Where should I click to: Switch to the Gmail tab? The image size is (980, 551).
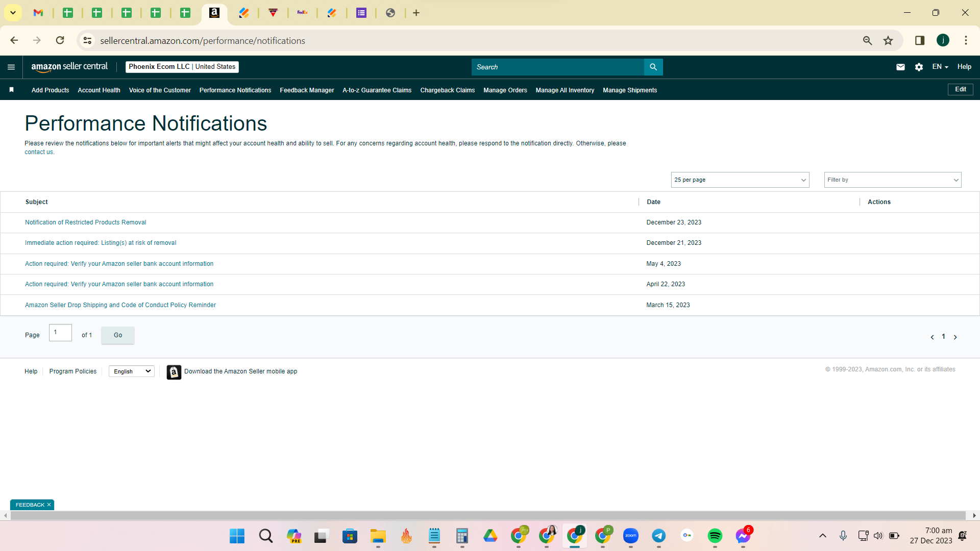pos(38,13)
